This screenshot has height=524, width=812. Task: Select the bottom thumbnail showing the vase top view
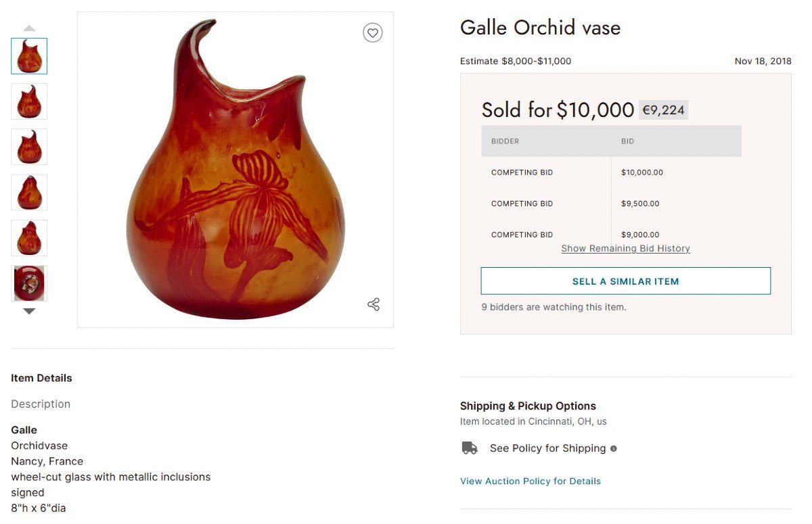[x=29, y=283]
